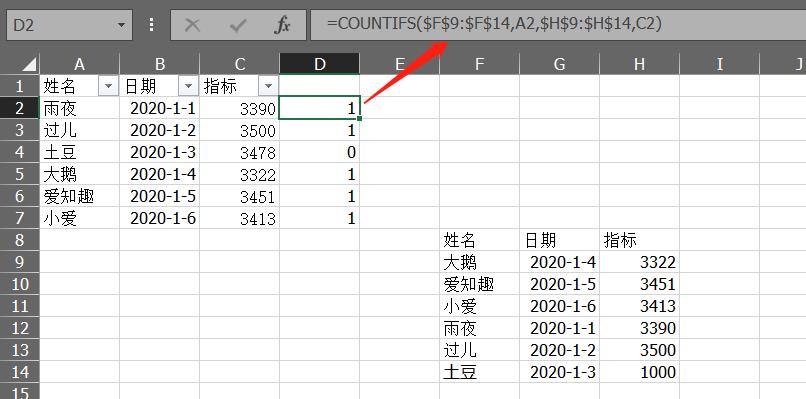806x399 pixels.
Task: Click cell A7 containing 小爱
Action: pos(80,218)
